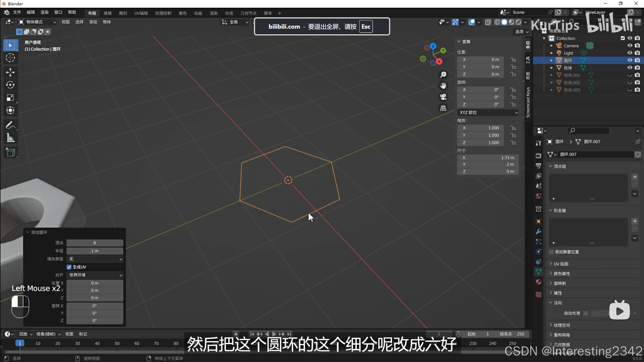Click the Add Cube tool icon
Viewport: 644px width, 362px height.
[x=10, y=152]
